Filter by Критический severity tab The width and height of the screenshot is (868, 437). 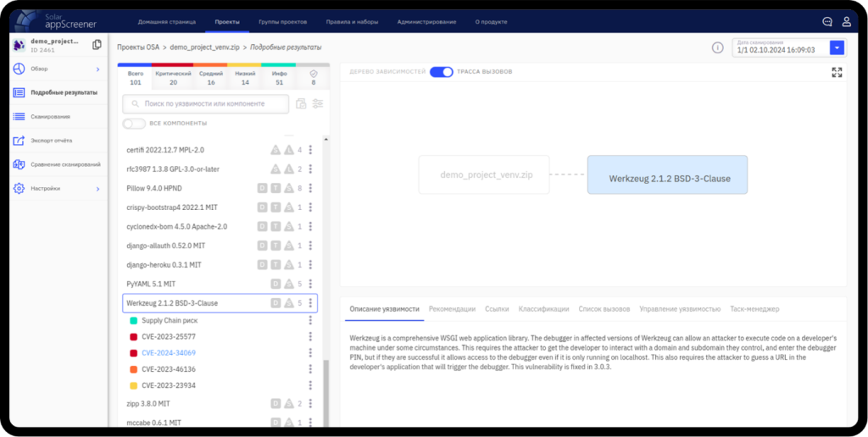(173, 77)
